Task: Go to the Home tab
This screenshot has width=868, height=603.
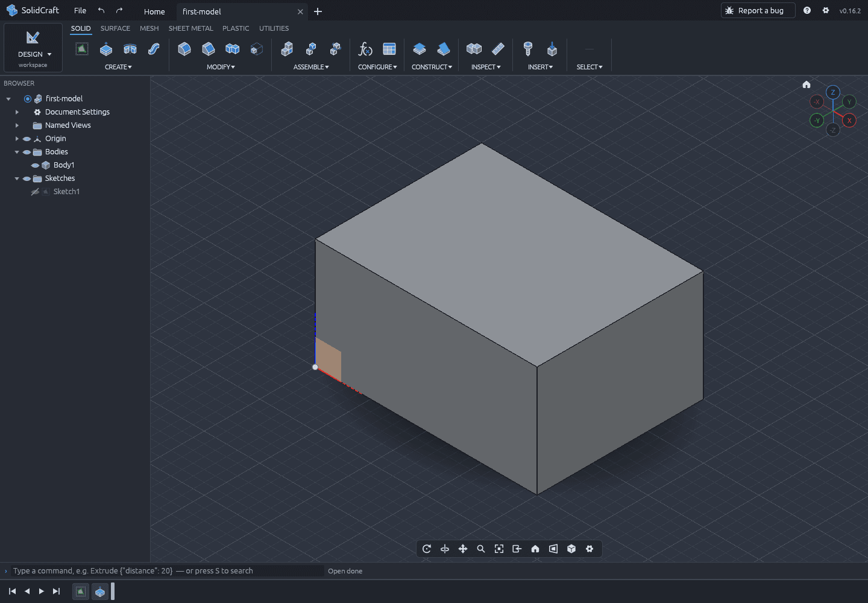Action: coord(154,11)
